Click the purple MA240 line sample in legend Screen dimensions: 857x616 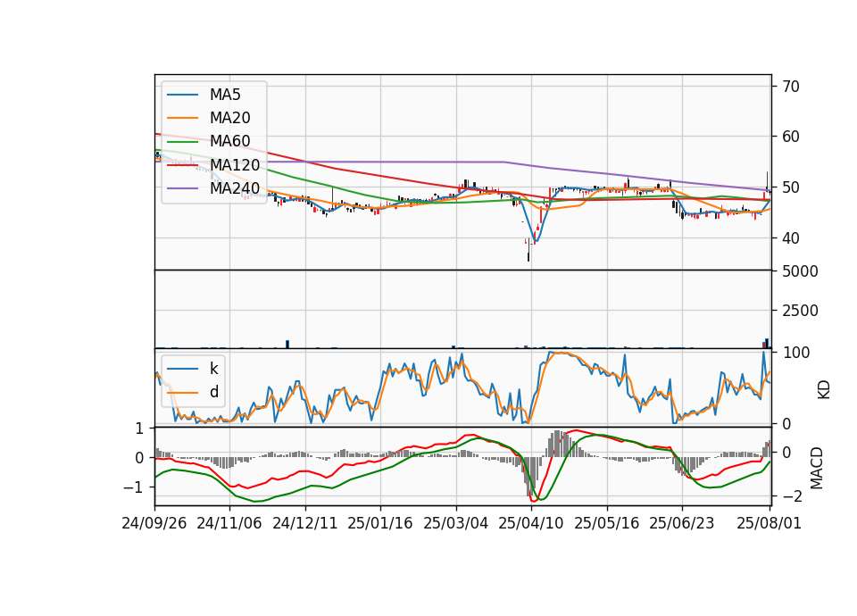pos(183,188)
